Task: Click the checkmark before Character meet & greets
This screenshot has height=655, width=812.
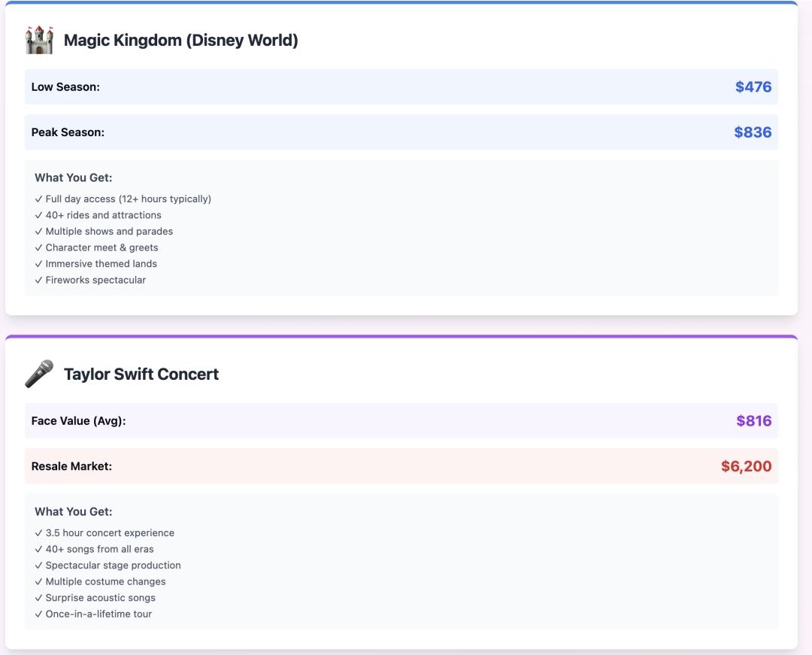Action: pos(38,247)
